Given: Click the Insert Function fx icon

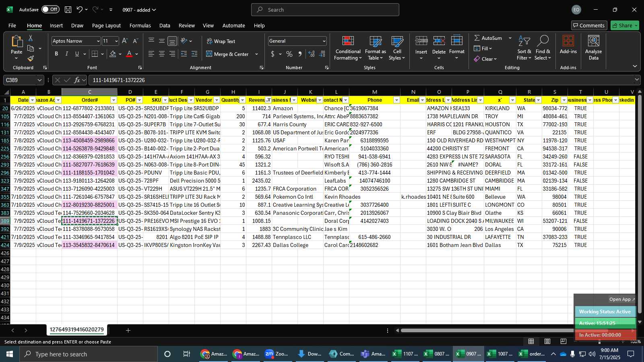Looking at the screenshot, I should click(77, 80).
